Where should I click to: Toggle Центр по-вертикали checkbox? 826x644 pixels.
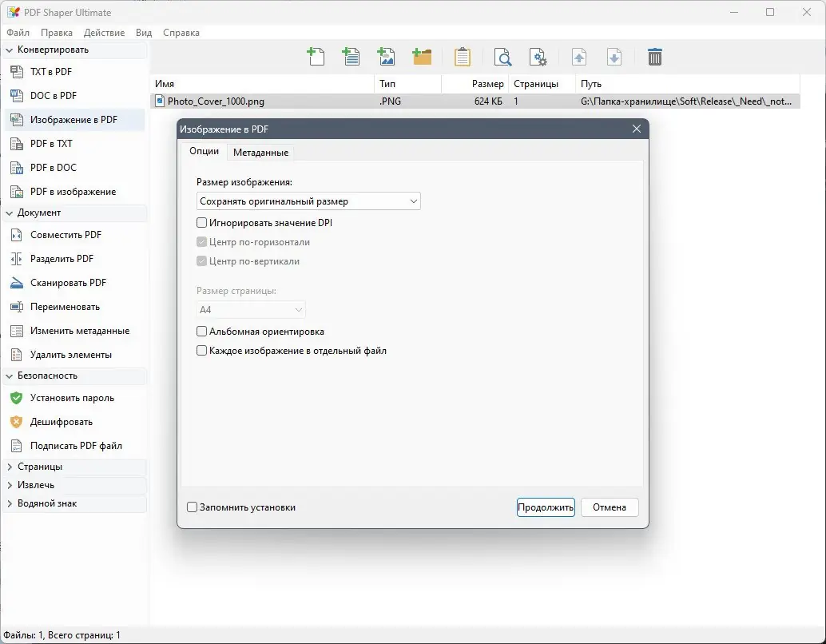(201, 260)
